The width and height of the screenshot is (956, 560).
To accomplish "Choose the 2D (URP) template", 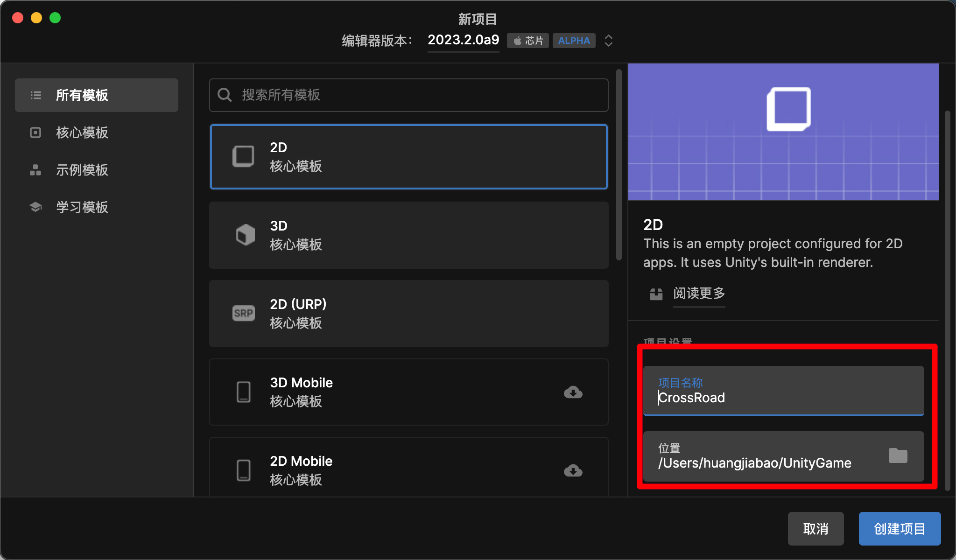I will (409, 314).
